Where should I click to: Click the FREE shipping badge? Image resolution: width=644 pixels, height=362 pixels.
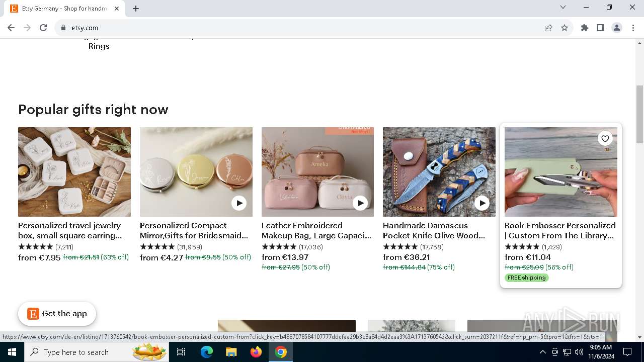point(526,278)
